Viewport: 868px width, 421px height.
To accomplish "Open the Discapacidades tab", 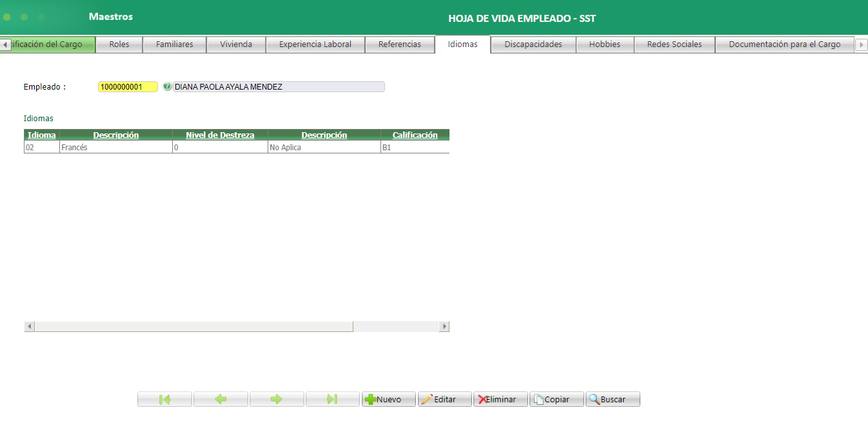I will (x=533, y=44).
